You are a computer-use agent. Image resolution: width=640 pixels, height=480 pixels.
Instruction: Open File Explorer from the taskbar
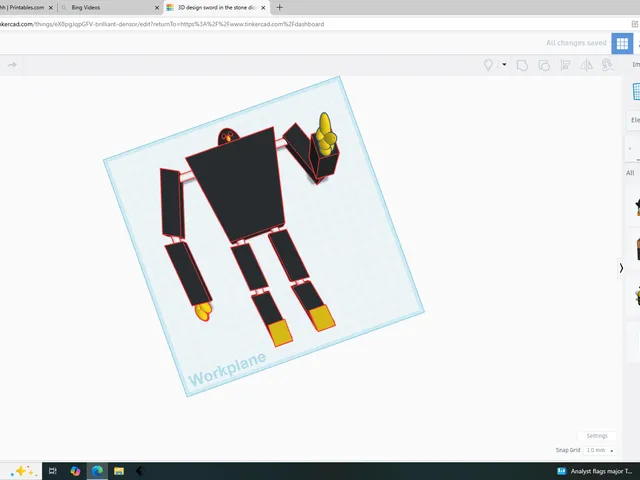tap(119, 471)
